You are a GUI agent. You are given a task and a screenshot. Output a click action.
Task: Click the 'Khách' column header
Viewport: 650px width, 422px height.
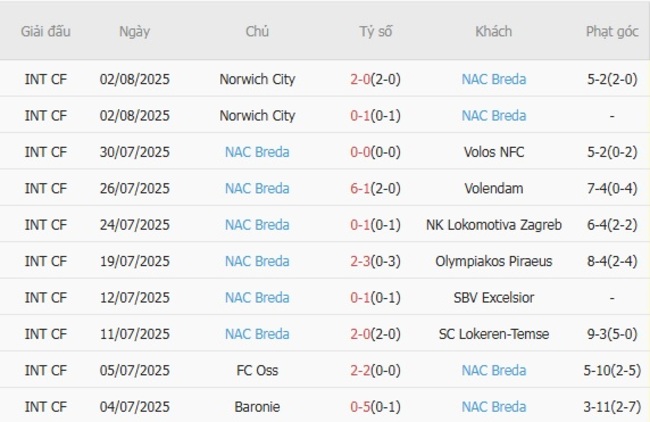pos(493,31)
